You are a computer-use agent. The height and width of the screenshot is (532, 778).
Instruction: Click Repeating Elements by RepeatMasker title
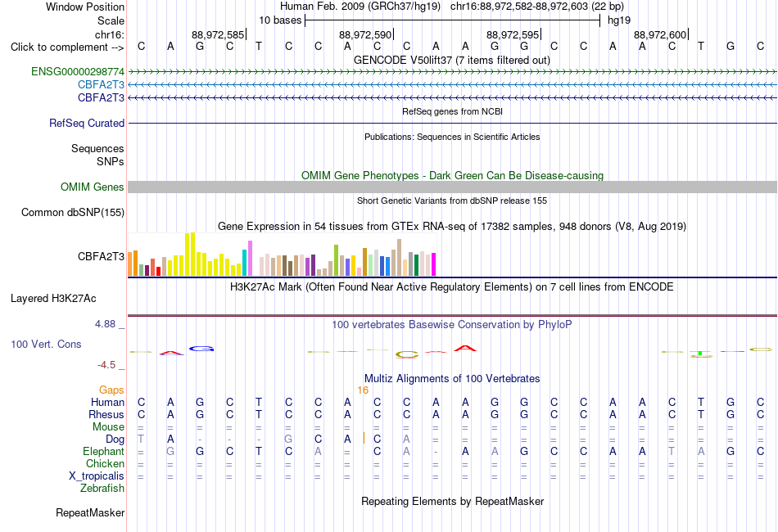point(452,501)
